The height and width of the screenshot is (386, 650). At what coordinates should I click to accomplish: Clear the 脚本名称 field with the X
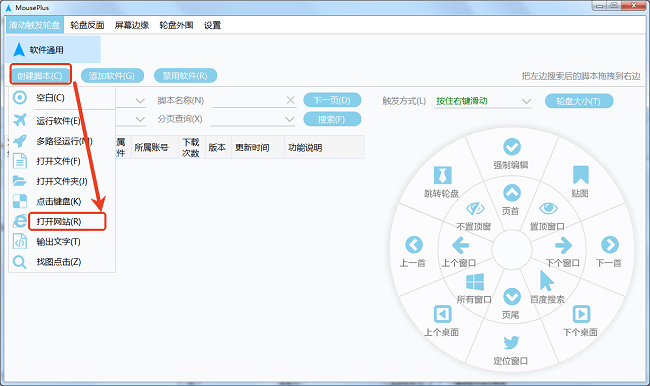click(291, 100)
